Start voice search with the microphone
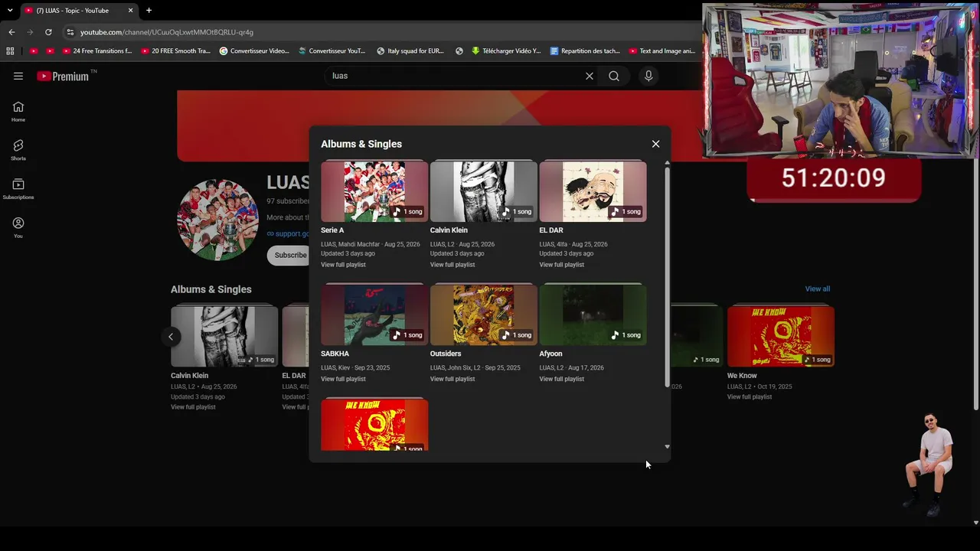980x551 pixels. [x=648, y=76]
